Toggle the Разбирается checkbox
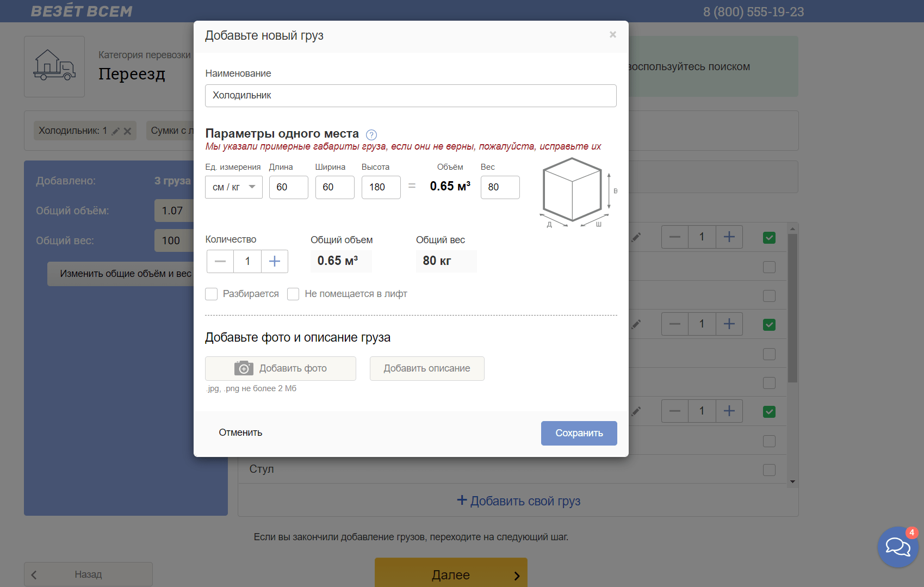The width and height of the screenshot is (924, 587). tap(211, 294)
